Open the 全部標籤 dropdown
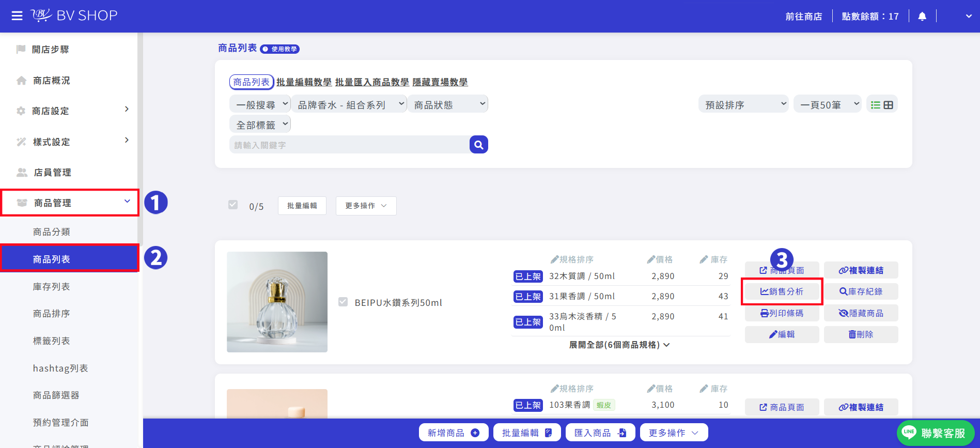980x448 pixels. click(260, 125)
